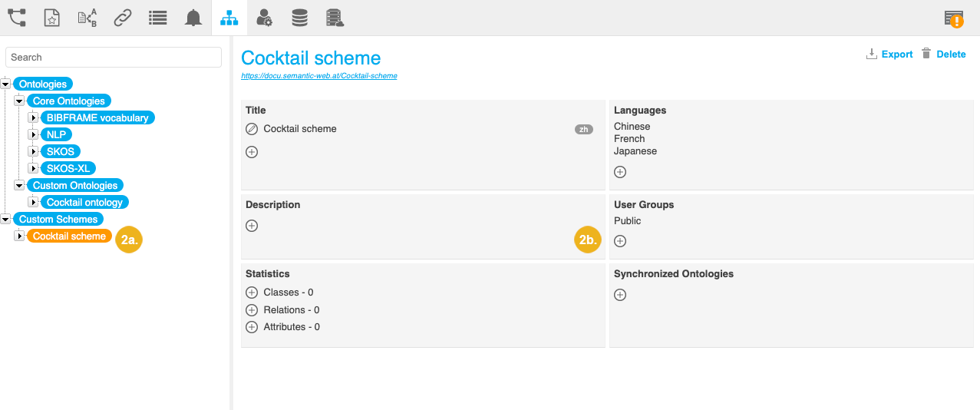980x410 pixels.
Task: Open the thesaurus hierarchy icon in toolbar
Action: click(x=17, y=18)
